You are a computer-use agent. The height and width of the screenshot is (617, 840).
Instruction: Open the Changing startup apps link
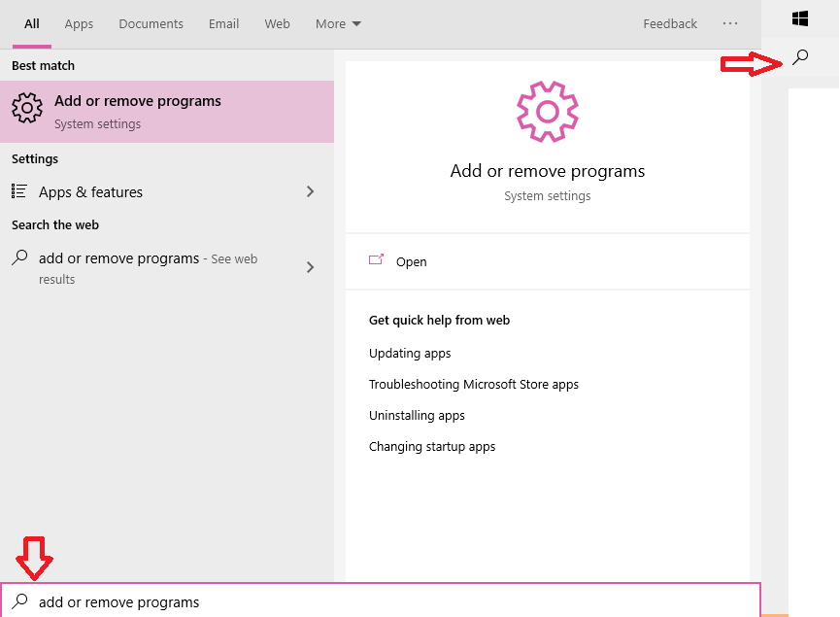432,447
